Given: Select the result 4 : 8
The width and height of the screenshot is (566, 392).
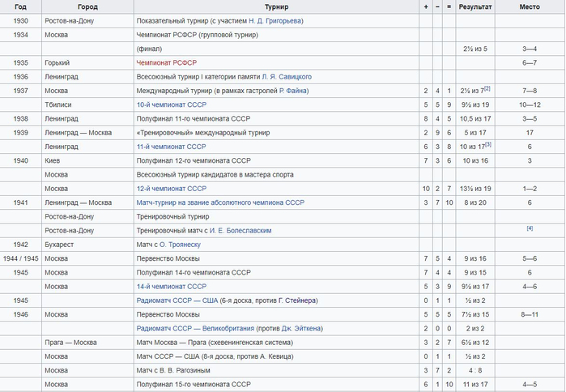Looking at the screenshot, I should click(x=475, y=370).
